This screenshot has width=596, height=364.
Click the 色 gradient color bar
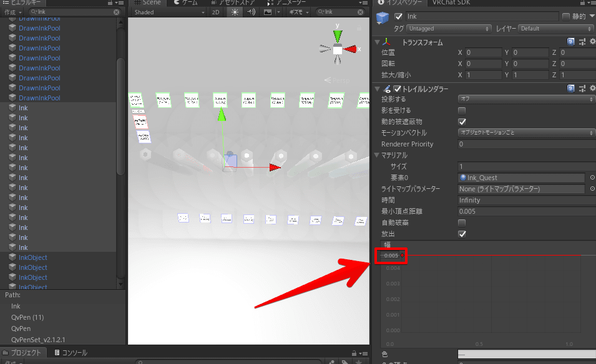click(x=526, y=354)
